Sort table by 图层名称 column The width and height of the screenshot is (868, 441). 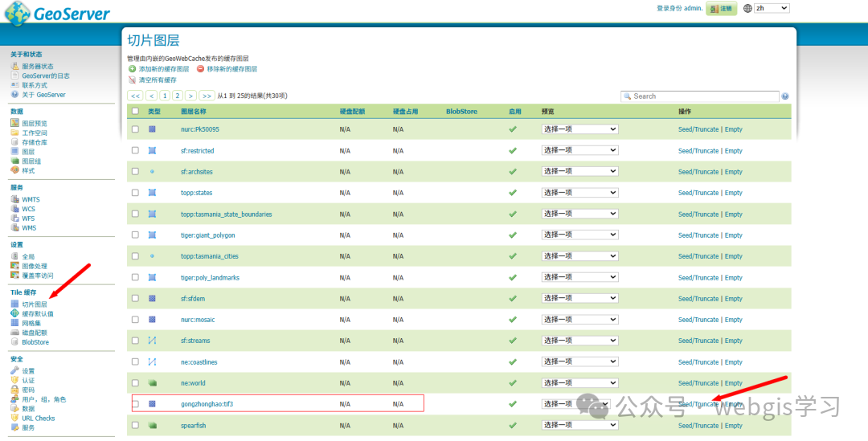(x=193, y=111)
